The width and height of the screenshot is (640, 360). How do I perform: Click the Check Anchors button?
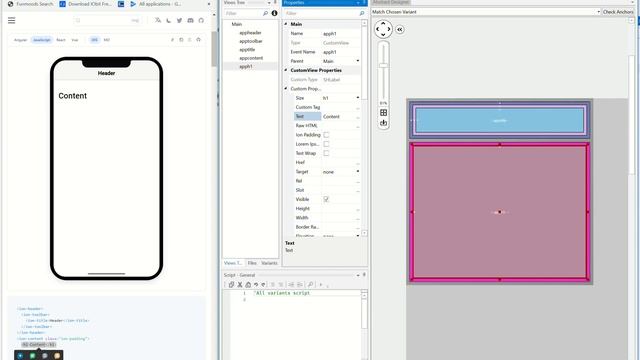(x=618, y=12)
